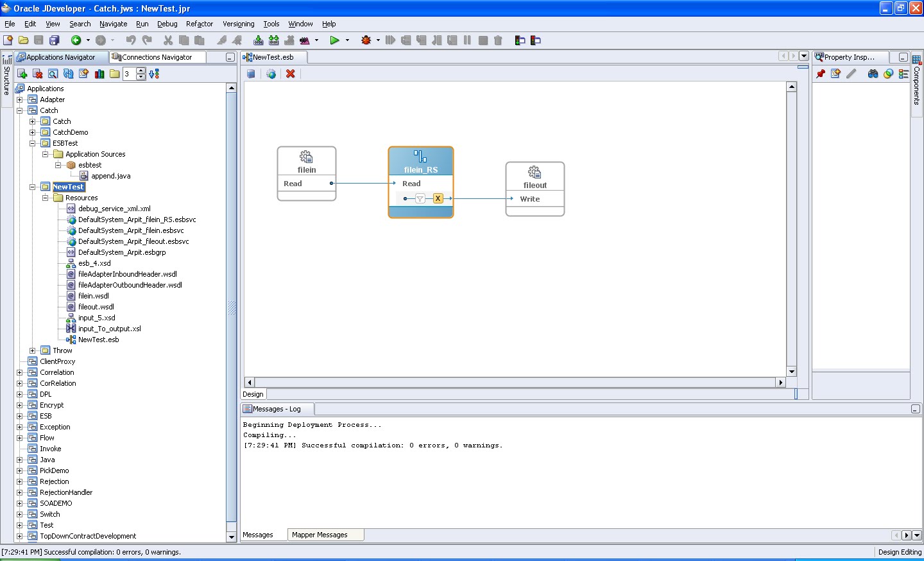
Task: Click the Refresh icon in navigator toolbar
Action: tap(68, 74)
